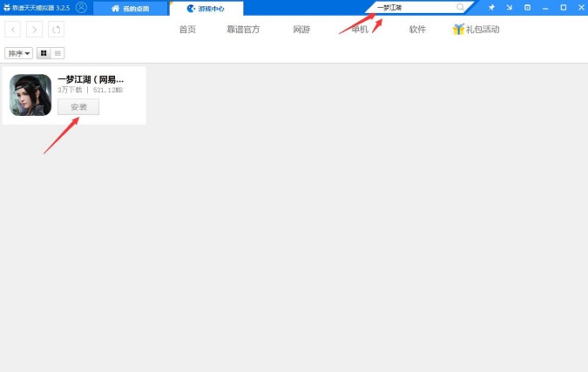Open the 单机 category

[360, 30]
